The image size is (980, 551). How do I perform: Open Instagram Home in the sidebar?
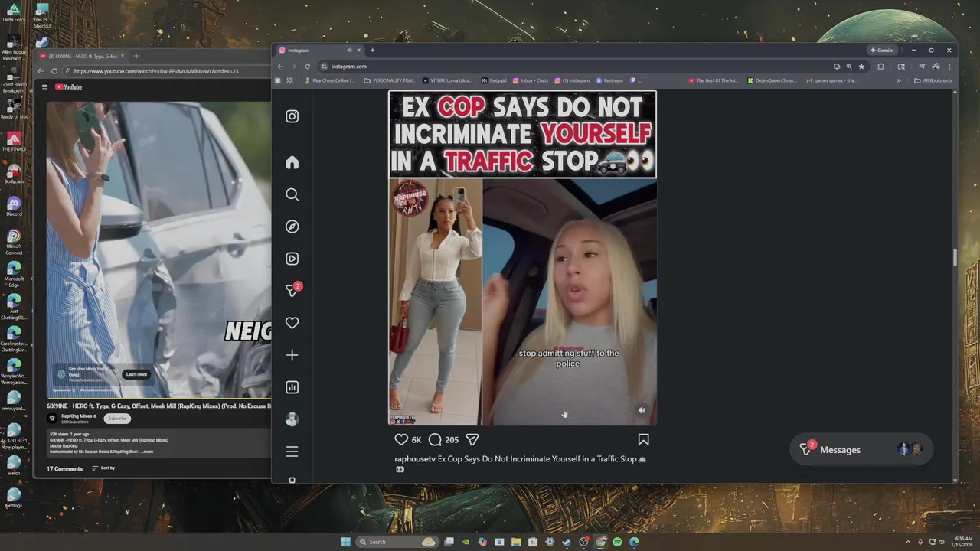292,162
